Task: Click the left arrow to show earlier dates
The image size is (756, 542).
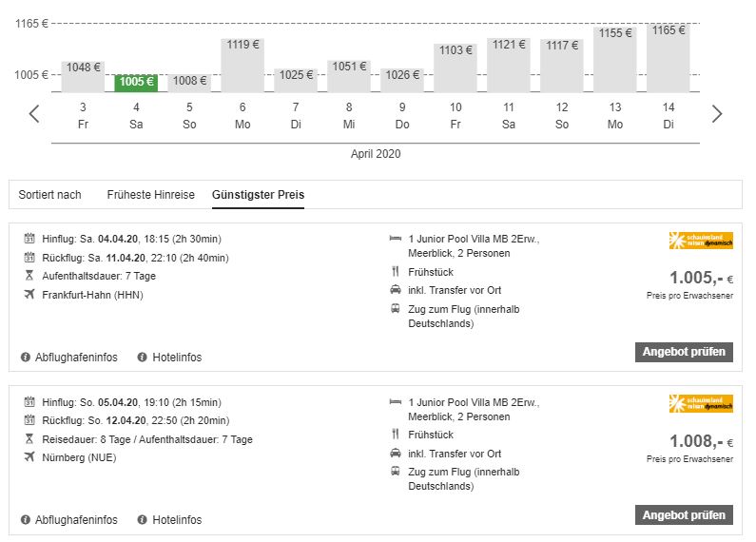Action: [34, 114]
